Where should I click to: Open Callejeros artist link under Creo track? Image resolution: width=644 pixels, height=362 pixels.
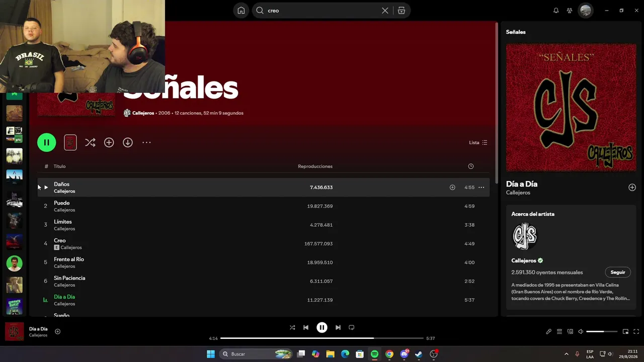pyautogui.click(x=71, y=247)
